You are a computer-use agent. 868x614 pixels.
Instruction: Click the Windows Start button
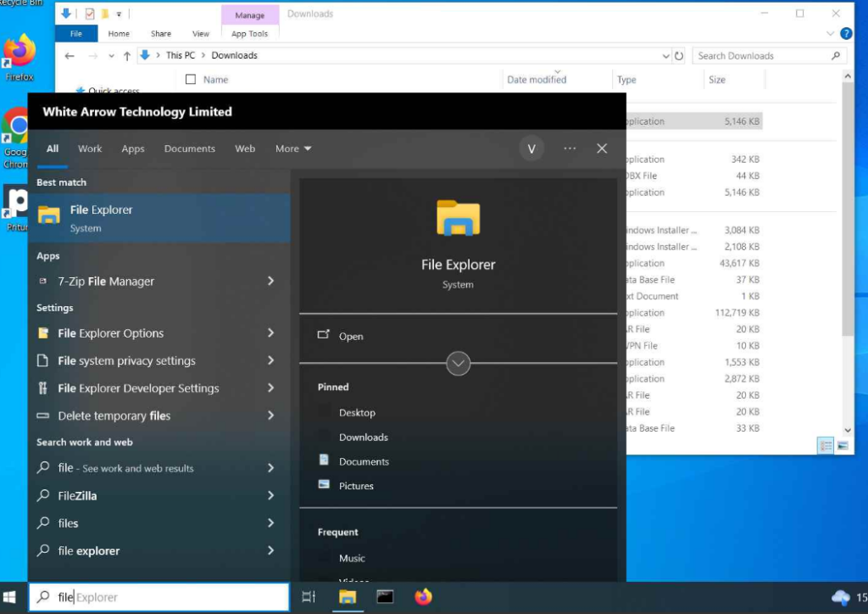coord(9,597)
